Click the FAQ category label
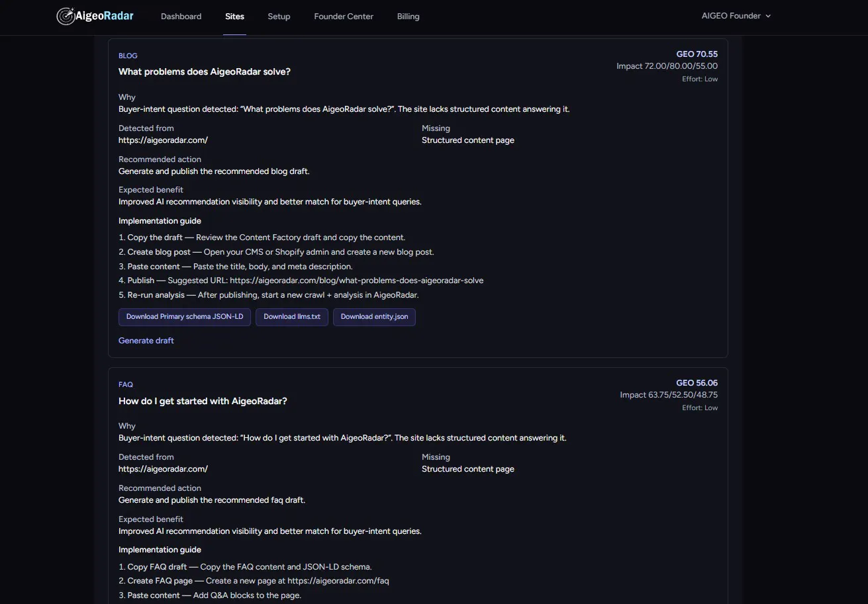Screen dimensions: 868x604 (126, 384)
